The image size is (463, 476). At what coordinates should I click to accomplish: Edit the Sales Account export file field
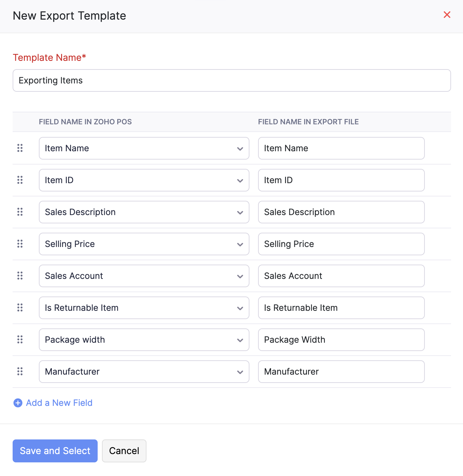tap(341, 276)
